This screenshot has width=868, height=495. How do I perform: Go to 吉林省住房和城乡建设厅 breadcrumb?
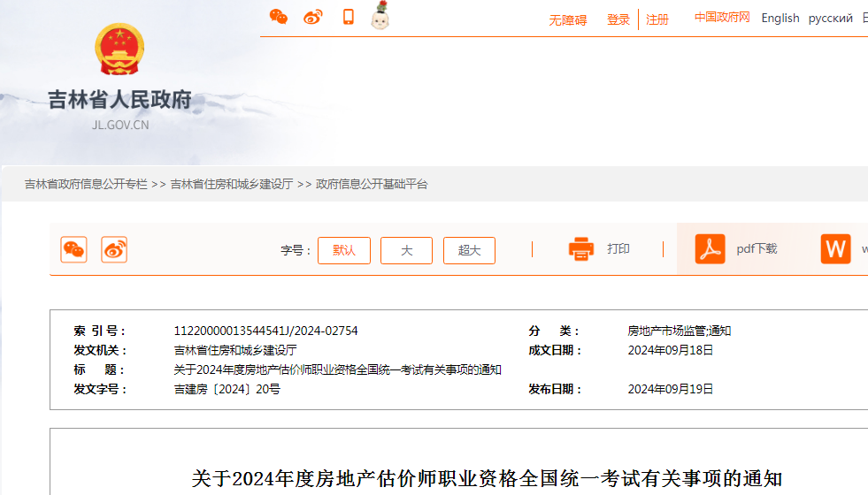click(232, 184)
